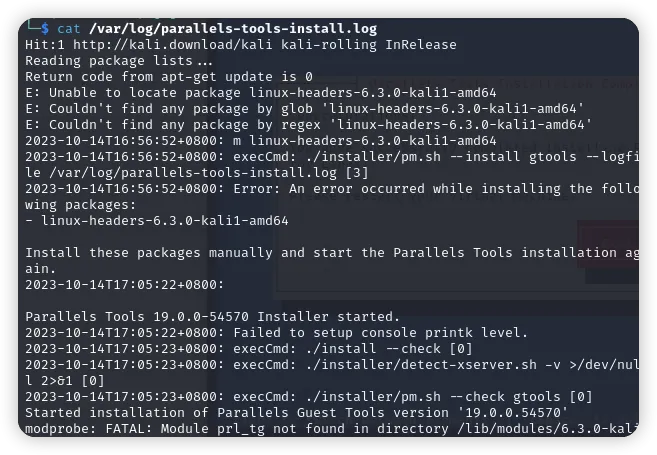Image resolution: width=657 pixels, height=455 pixels.
Task: Click 'Parallels Tools 19.0.0-54570 Installer started' line
Action: click(x=212, y=317)
